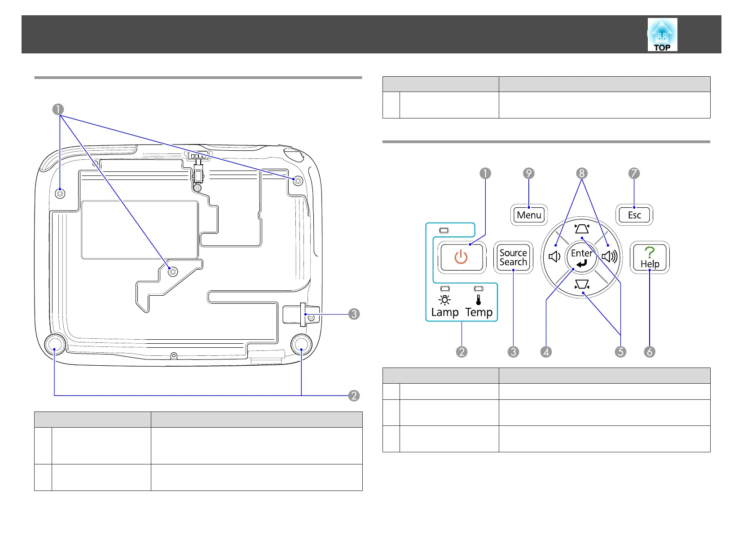Click the Temp thermometer indicator icon

tap(479, 300)
